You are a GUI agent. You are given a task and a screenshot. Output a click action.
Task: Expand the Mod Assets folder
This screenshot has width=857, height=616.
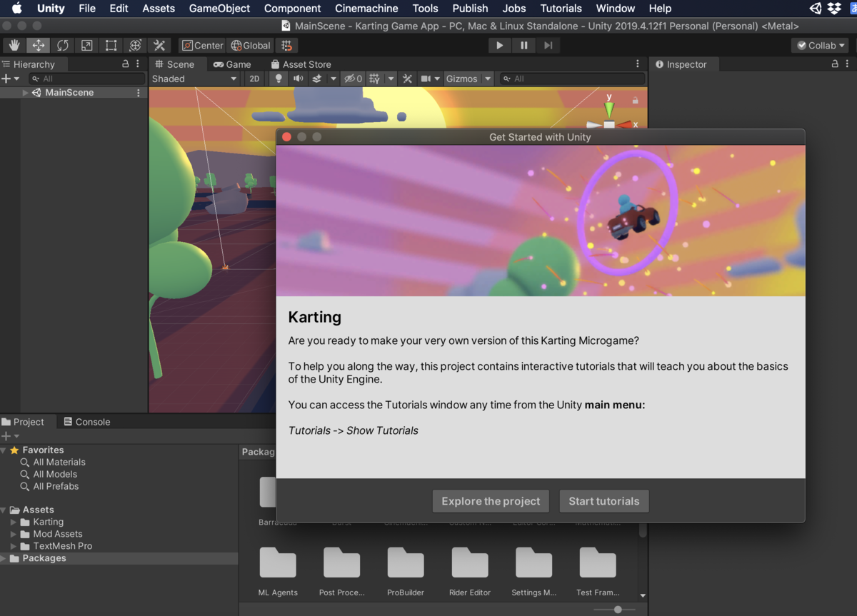[14, 534]
